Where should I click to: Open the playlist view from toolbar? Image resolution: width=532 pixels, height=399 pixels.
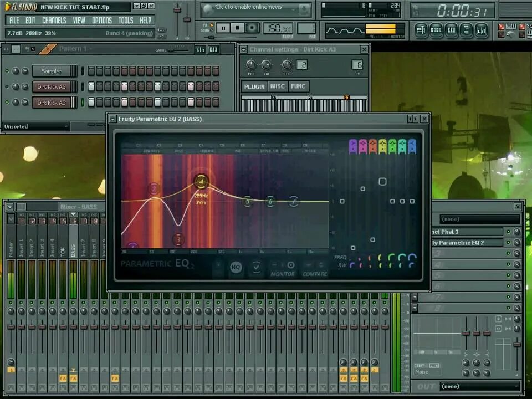pyautogui.click(x=421, y=30)
